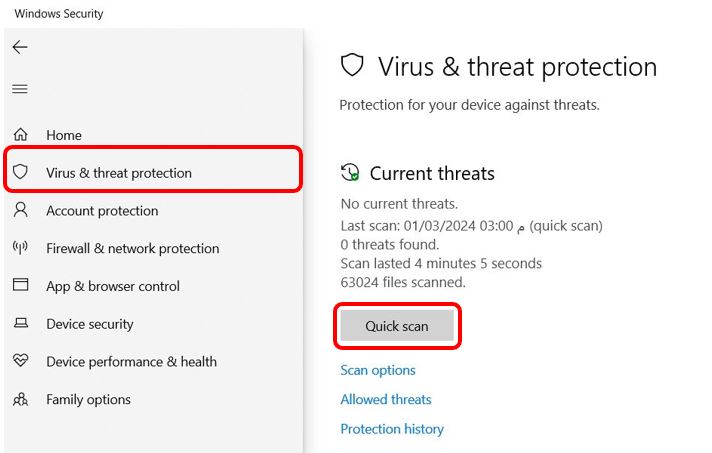Click the Current threats refresh-shield icon
This screenshot has height=453, width=712.
click(x=350, y=173)
